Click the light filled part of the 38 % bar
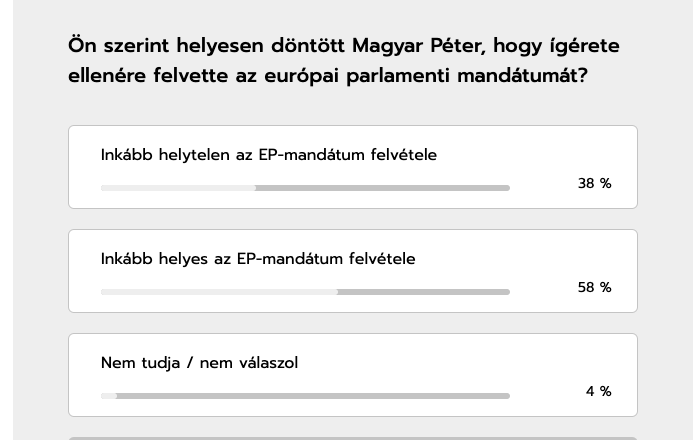This screenshot has width=697, height=440. [x=178, y=188]
